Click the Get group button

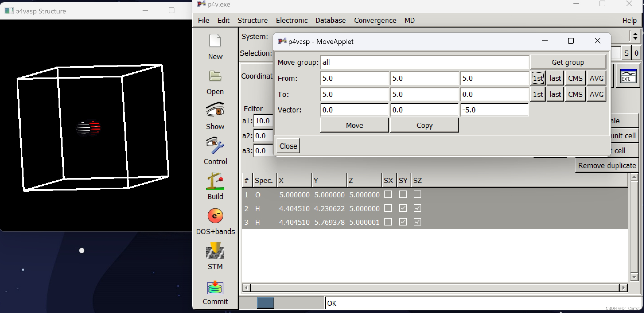tap(567, 62)
